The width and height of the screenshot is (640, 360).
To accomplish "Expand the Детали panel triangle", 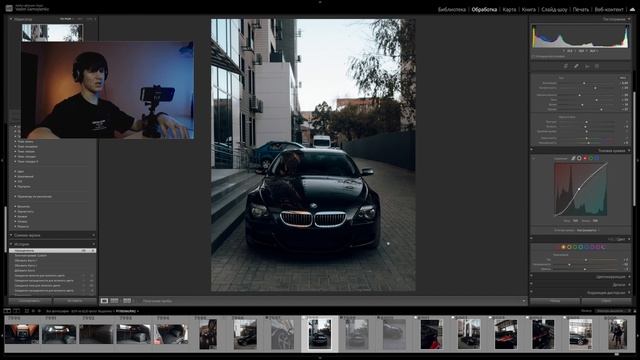I will tap(629, 284).
